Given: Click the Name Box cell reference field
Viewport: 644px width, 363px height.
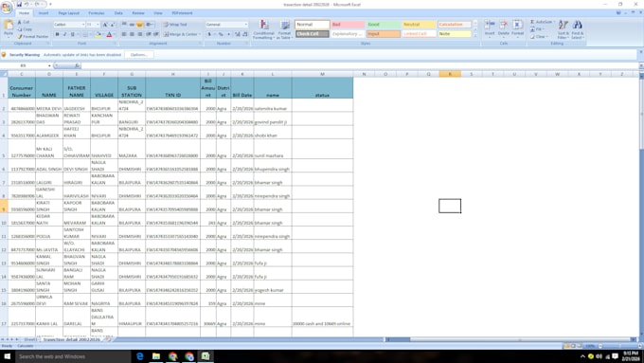Looking at the screenshot, I should [x=27, y=65].
